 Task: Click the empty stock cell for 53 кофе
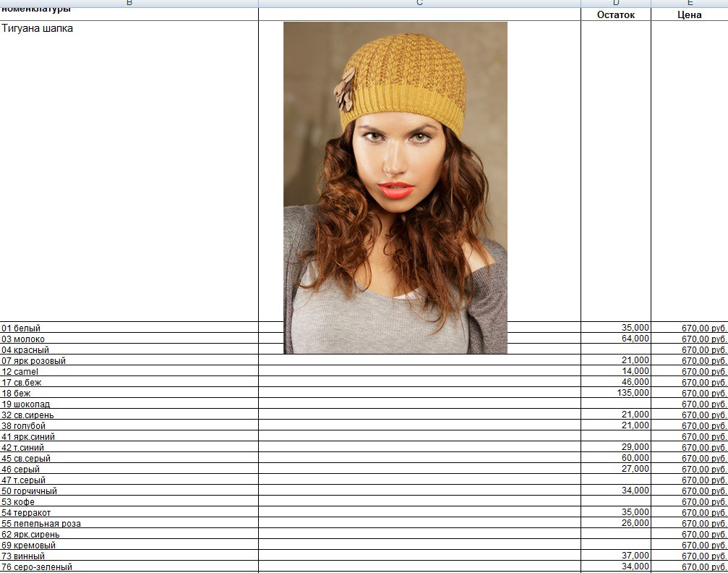coord(616,501)
